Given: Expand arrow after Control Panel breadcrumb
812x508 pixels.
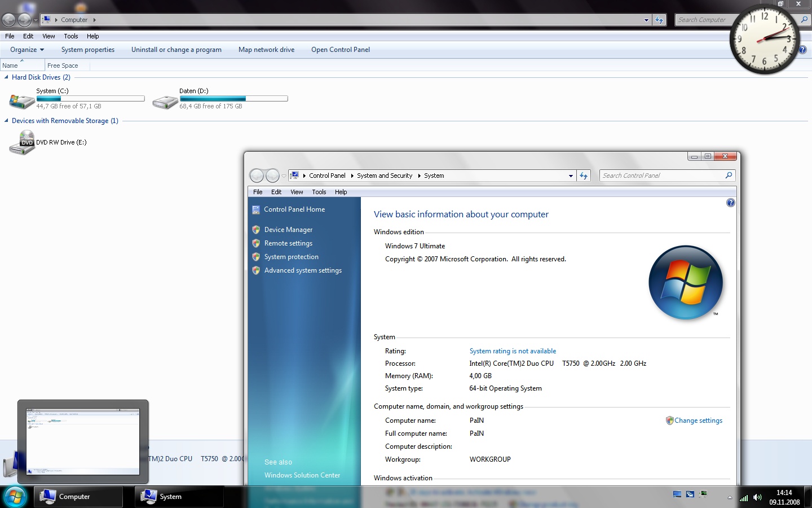Looking at the screenshot, I should tap(352, 176).
